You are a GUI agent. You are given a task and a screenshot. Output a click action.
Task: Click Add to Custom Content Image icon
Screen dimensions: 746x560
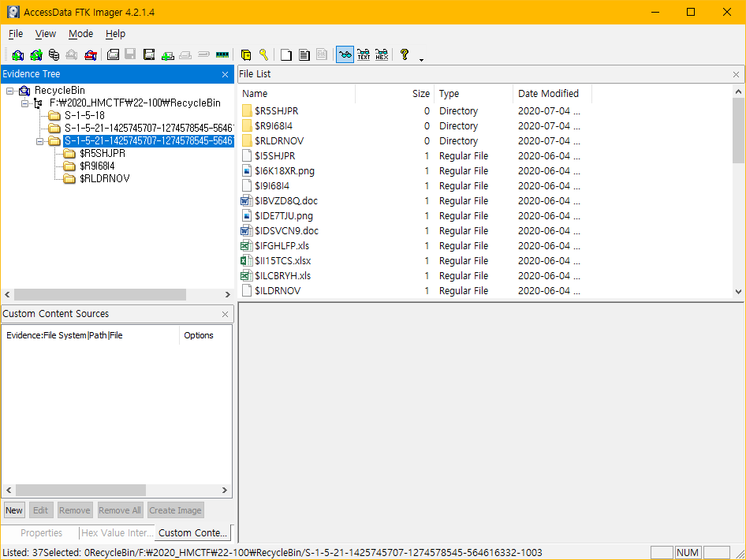pos(167,56)
